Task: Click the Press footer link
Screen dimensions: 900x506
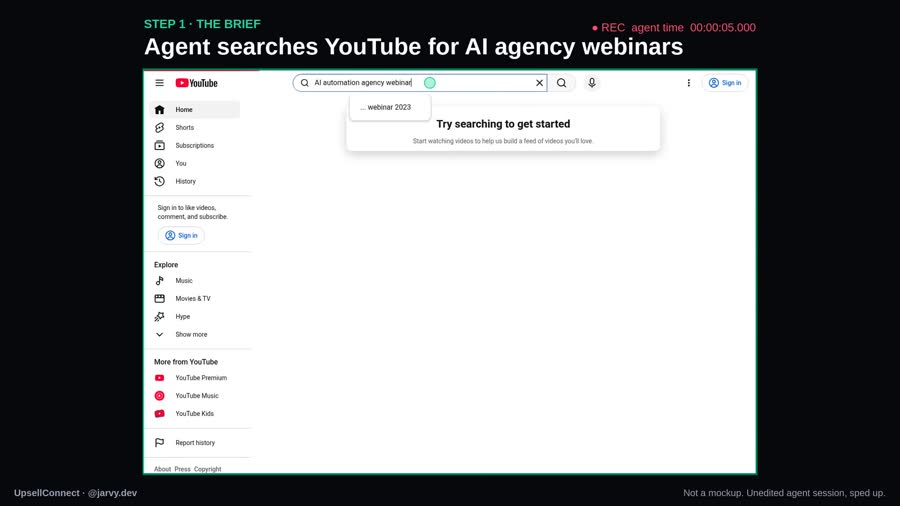Action: (x=183, y=469)
